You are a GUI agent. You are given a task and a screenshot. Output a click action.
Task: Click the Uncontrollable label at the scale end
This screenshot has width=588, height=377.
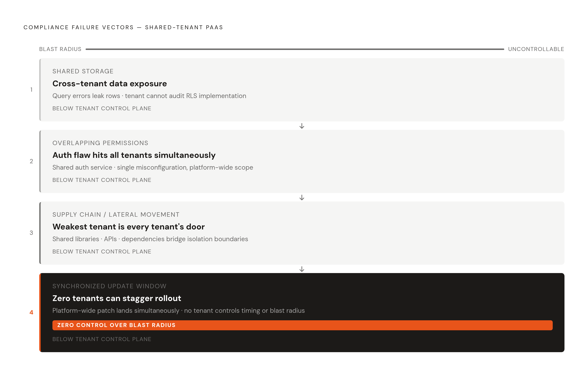[x=536, y=49]
